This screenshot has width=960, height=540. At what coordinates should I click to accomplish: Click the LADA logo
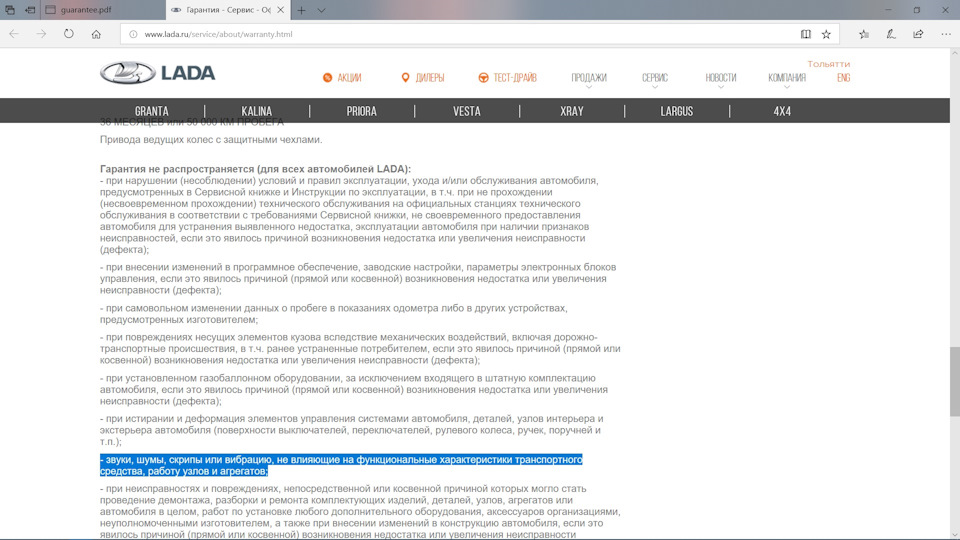(x=141, y=75)
